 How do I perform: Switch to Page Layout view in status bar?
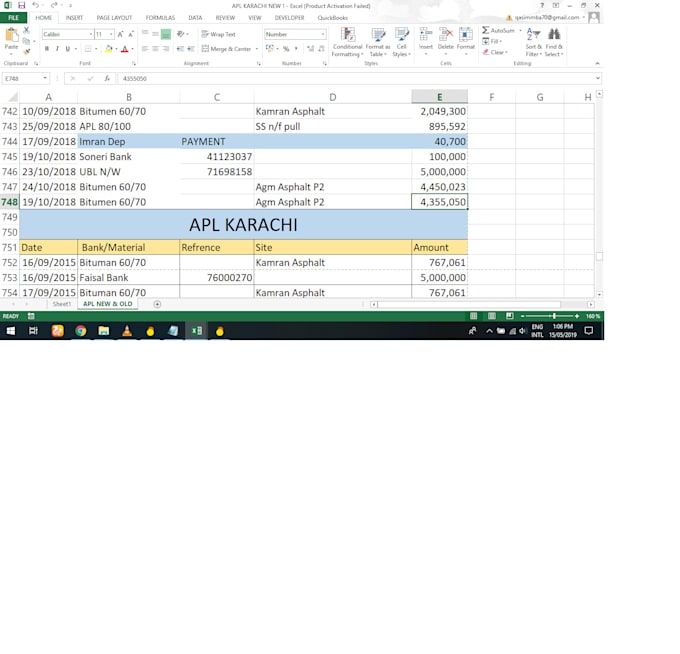tap(492, 316)
